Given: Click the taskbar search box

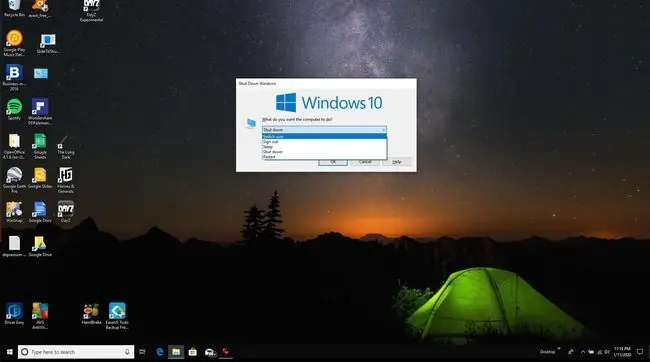Looking at the screenshot, I should point(76,352).
